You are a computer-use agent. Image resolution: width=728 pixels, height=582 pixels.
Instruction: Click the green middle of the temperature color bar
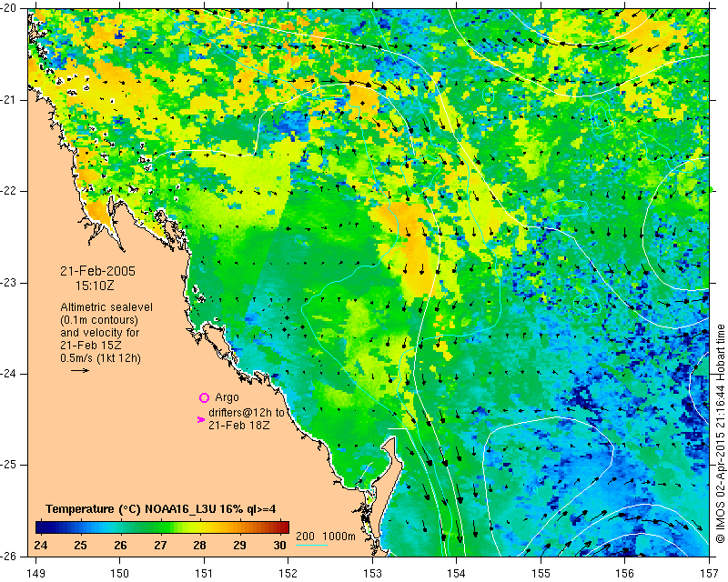tap(162, 527)
